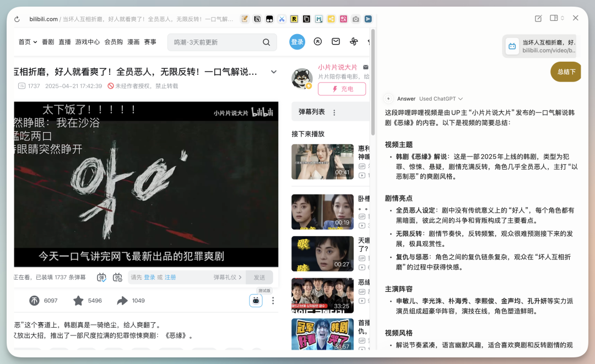
Task: Open the 33:25 recommended video thumbnail
Action: 322,295
